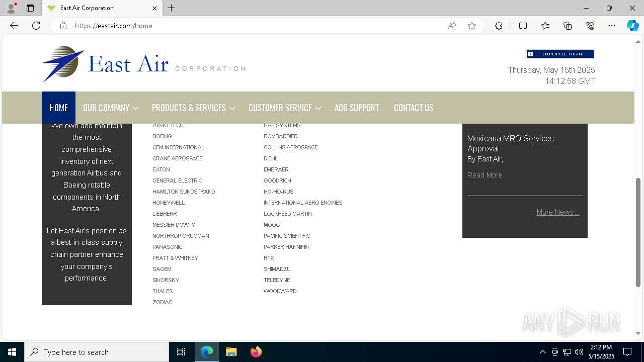Select HONEYWELL entry
This screenshot has width=644, height=362.
tap(169, 203)
